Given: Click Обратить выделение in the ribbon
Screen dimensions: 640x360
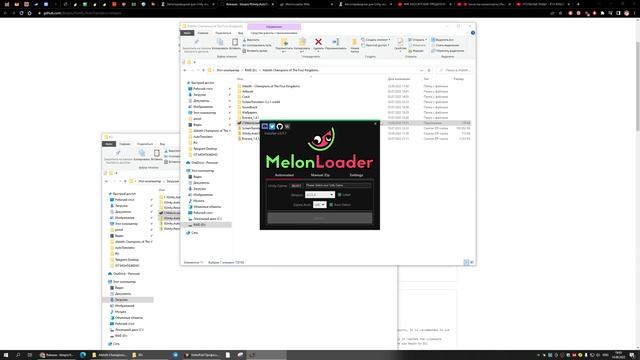Looking at the screenshot, I should click(x=447, y=51).
